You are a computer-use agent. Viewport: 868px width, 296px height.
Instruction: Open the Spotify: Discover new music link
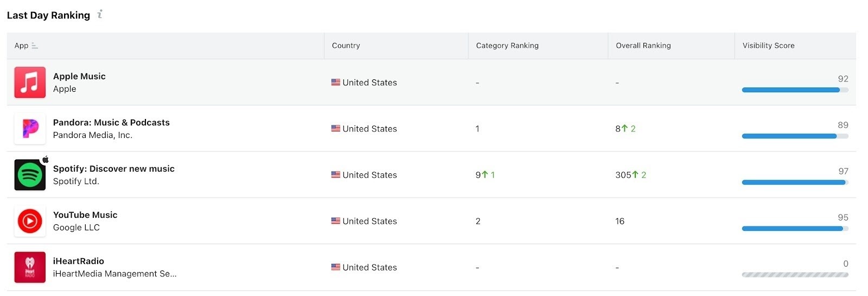click(114, 169)
